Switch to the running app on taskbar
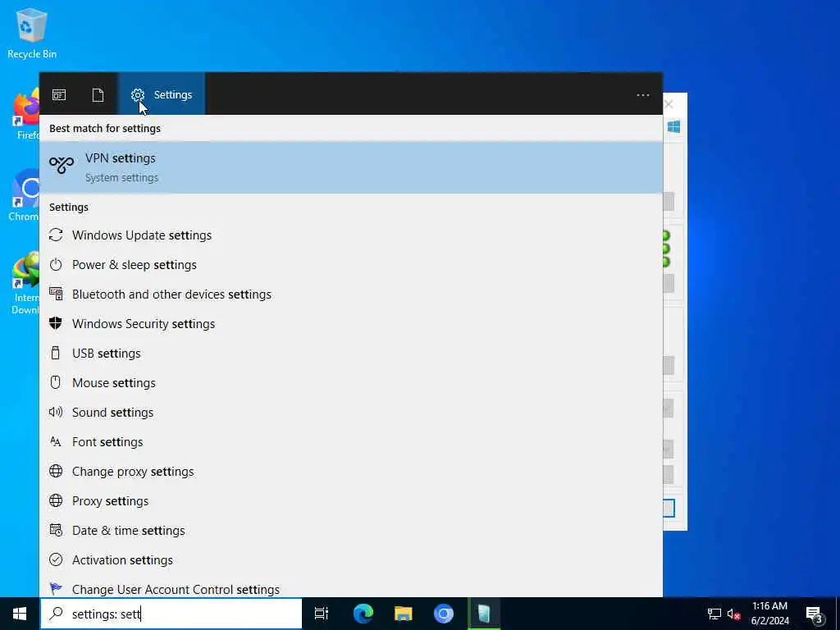This screenshot has width=840, height=630. pos(484,614)
